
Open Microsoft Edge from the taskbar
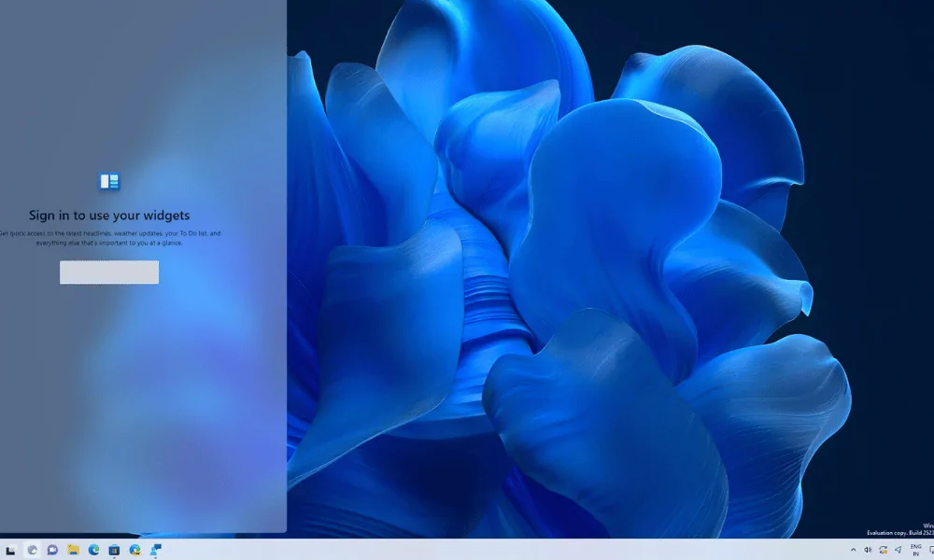point(93,550)
